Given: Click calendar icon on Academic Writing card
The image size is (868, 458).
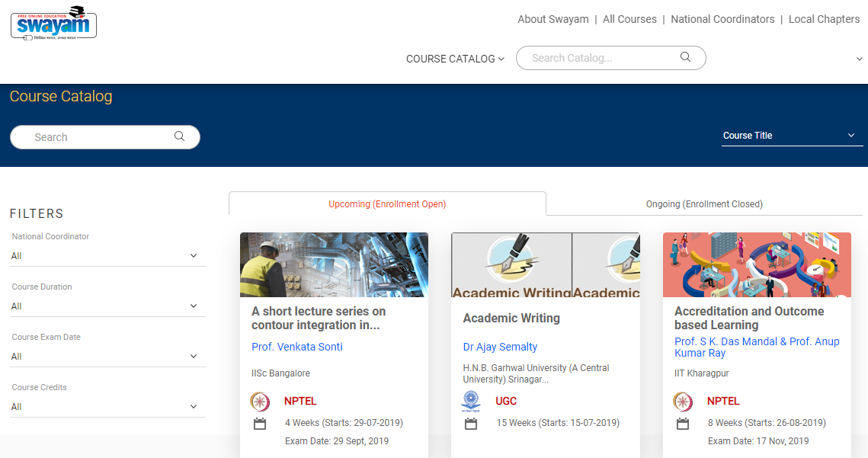Looking at the screenshot, I should tap(471, 424).
